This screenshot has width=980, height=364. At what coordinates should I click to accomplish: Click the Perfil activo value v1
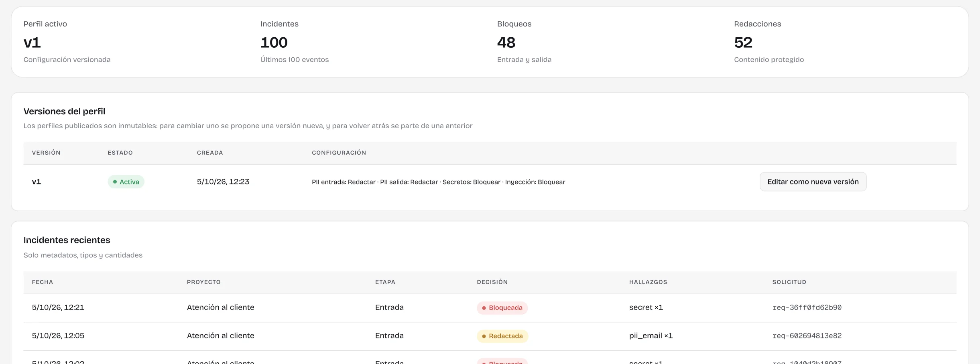(x=32, y=42)
